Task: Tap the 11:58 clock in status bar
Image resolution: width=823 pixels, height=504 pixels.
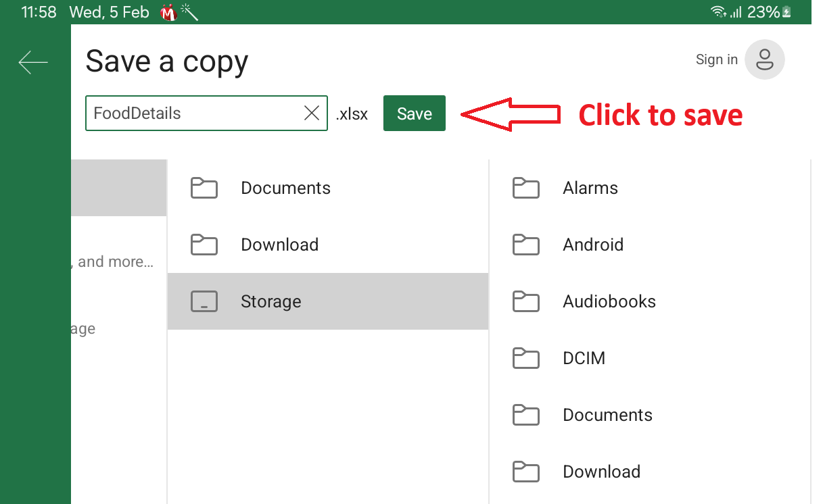Action: 39,12
